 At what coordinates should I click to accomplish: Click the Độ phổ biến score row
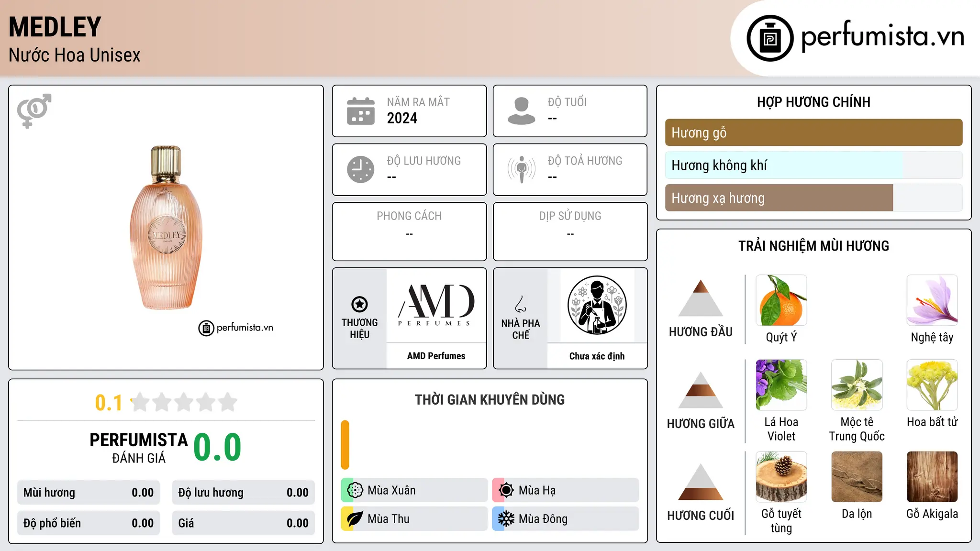[x=89, y=523]
